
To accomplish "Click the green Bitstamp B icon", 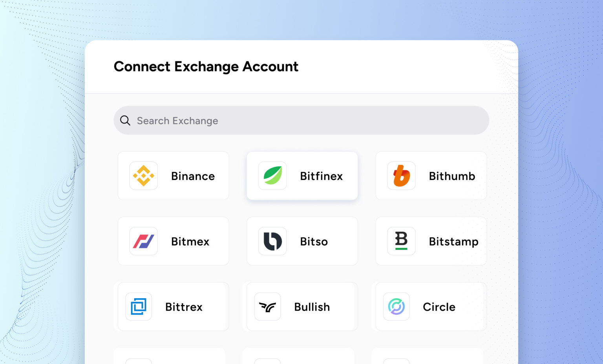I will click(401, 241).
